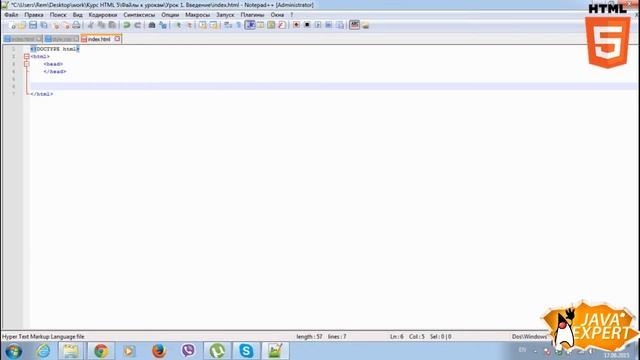
Task: Open the Кодировки menu
Action: pyautogui.click(x=103, y=15)
